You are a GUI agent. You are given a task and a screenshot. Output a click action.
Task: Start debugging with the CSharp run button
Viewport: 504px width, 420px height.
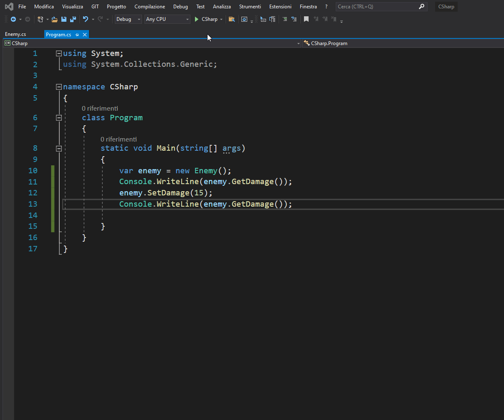coord(206,19)
